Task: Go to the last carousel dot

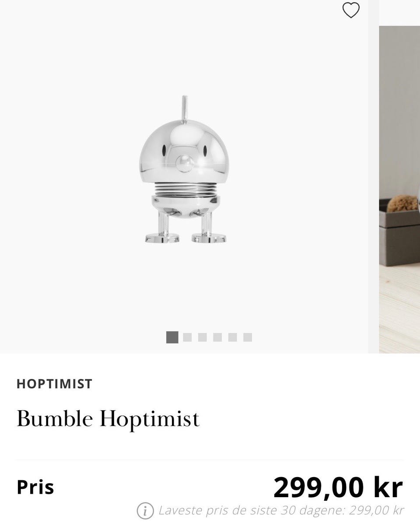Action: (248, 337)
